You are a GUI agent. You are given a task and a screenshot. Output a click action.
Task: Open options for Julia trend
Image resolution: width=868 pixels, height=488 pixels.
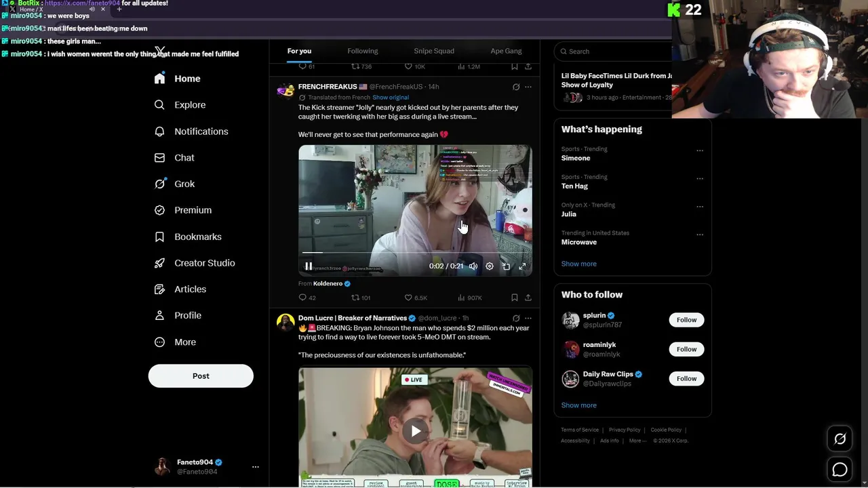700,207
